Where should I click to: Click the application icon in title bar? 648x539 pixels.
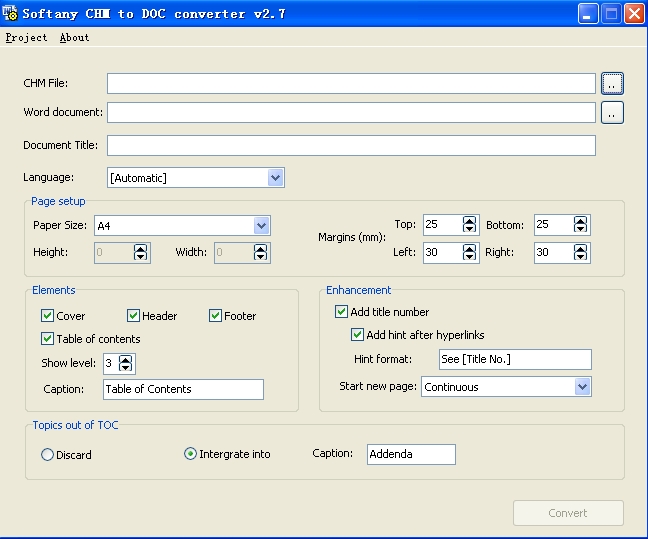[x=10, y=14]
